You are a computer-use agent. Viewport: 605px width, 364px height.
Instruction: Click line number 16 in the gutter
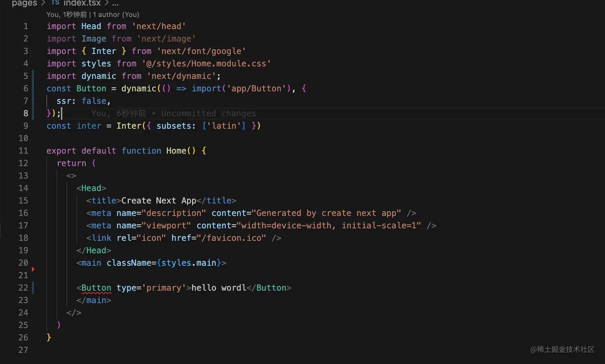click(23, 213)
